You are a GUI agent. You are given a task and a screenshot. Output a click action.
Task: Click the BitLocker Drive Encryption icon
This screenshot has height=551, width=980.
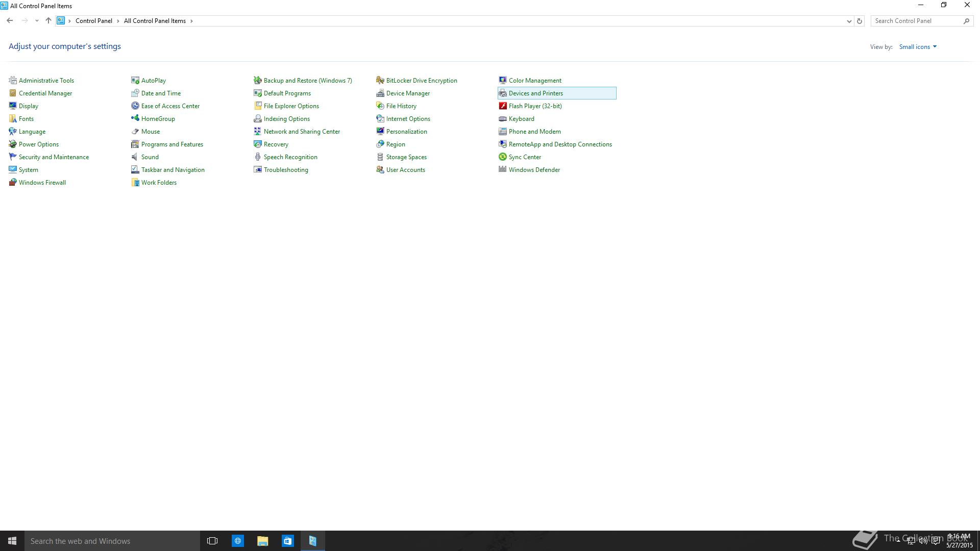pyautogui.click(x=380, y=80)
